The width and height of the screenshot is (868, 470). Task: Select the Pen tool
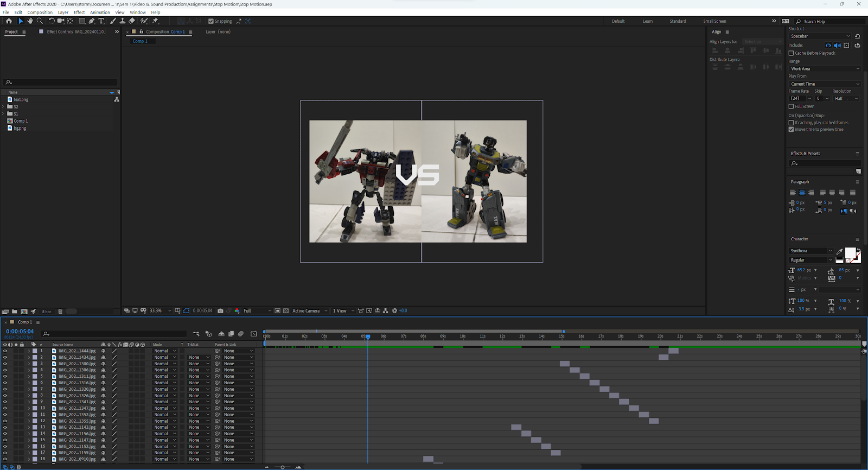click(x=92, y=21)
